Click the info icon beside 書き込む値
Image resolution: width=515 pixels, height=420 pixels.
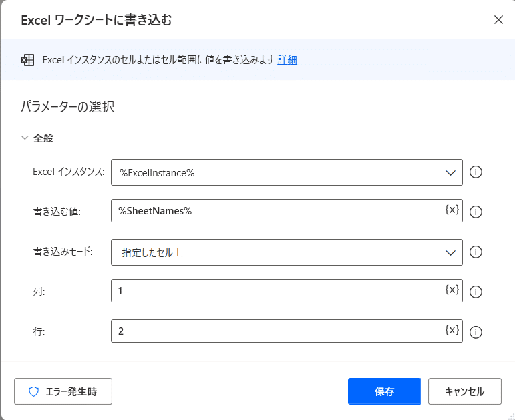coord(476,212)
